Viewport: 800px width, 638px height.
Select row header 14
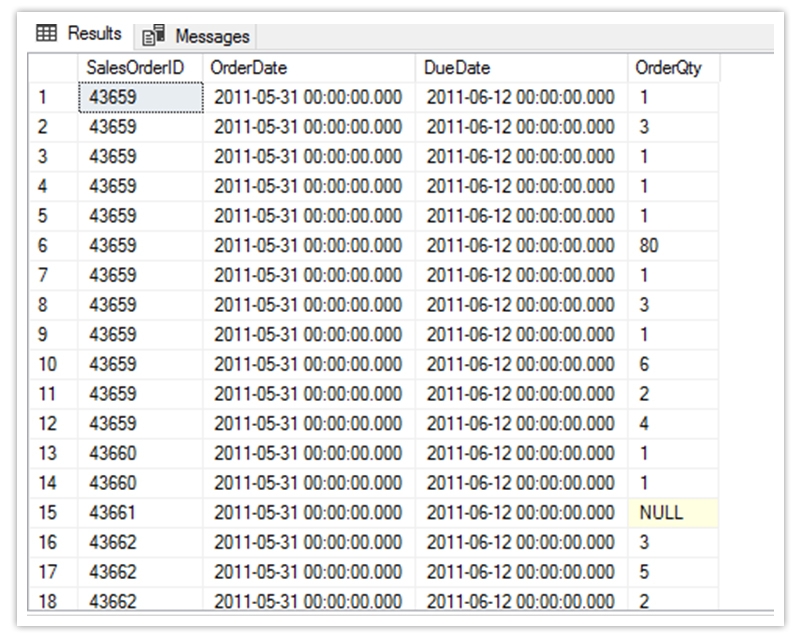pos(53,482)
